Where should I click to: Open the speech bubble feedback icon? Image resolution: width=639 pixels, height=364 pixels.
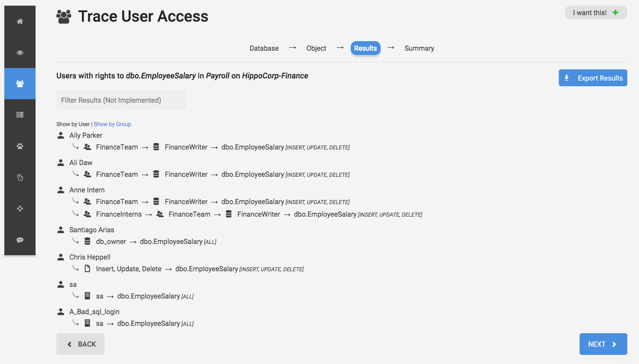coord(20,240)
